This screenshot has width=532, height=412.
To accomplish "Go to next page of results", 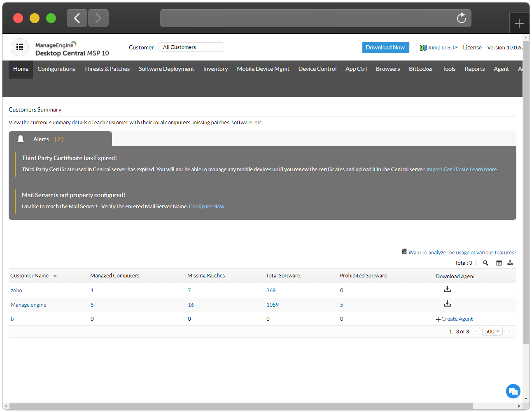I will pos(509,331).
